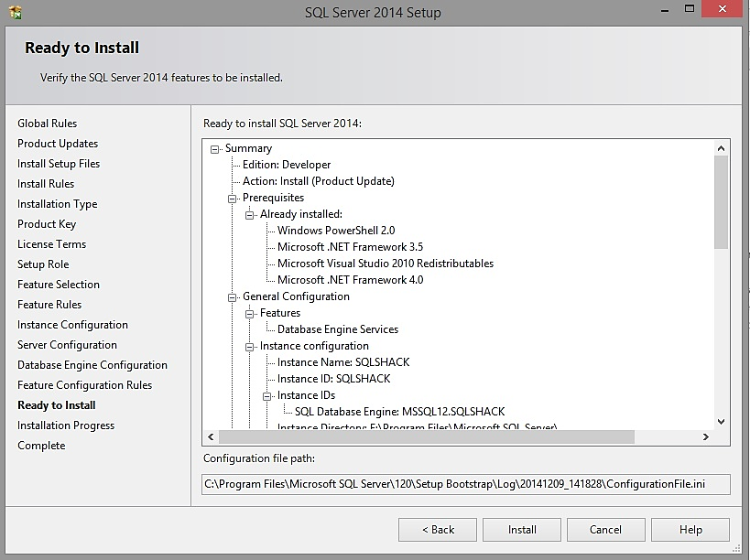Click the Install button
The height and width of the screenshot is (560, 750).
tap(522, 530)
